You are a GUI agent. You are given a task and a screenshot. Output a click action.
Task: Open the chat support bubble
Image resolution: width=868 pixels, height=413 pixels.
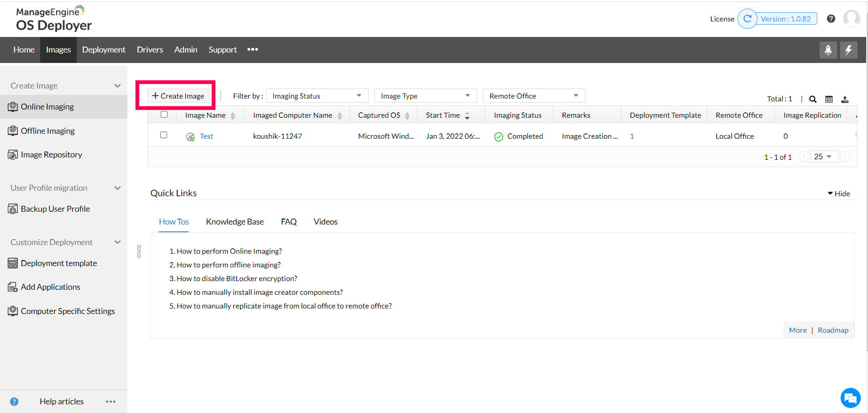click(850, 397)
